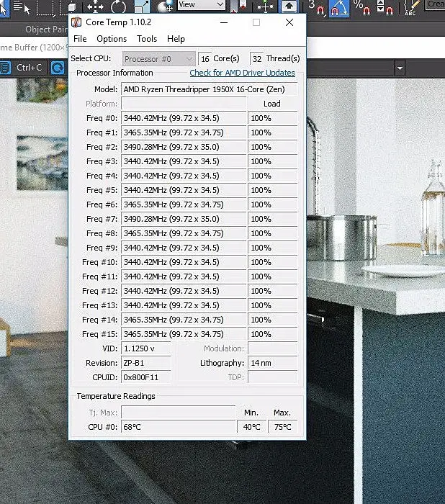Click the AMD Ryzen Threadripper model field
This screenshot has height=504, width=445.
point(209,89)
